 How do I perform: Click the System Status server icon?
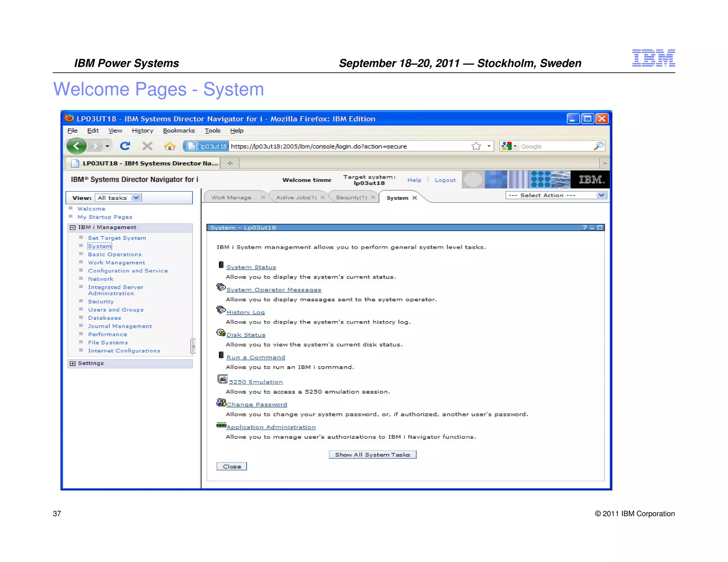221,265
